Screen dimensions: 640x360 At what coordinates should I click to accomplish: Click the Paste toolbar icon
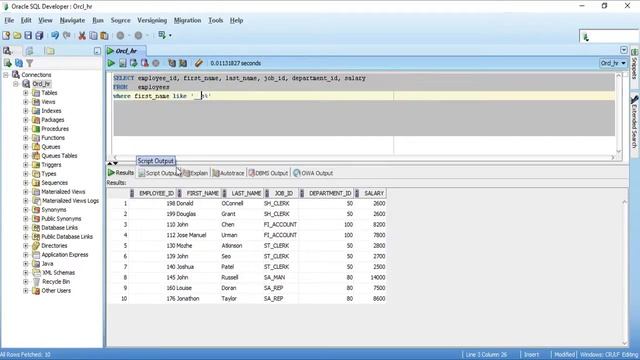tap(104, 36)
